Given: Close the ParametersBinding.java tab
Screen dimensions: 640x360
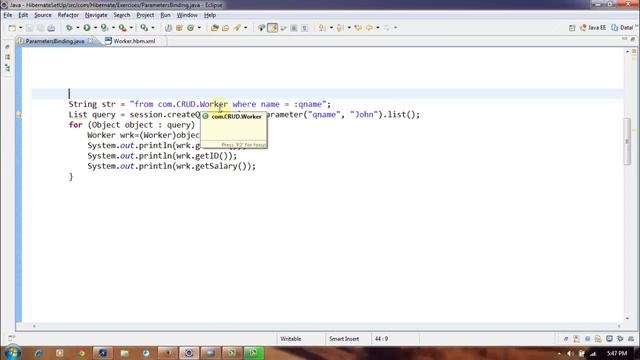Looking at the screenshot, I should click(90, 41).
